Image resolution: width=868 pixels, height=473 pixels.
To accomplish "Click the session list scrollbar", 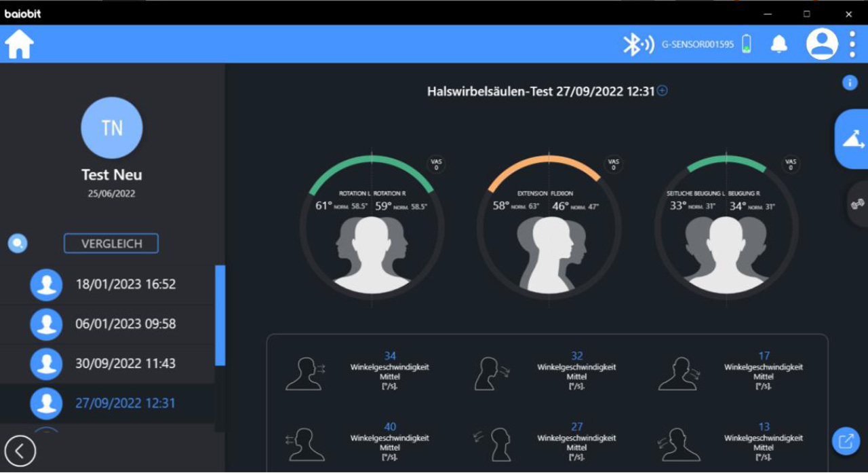I will point(220,316).
